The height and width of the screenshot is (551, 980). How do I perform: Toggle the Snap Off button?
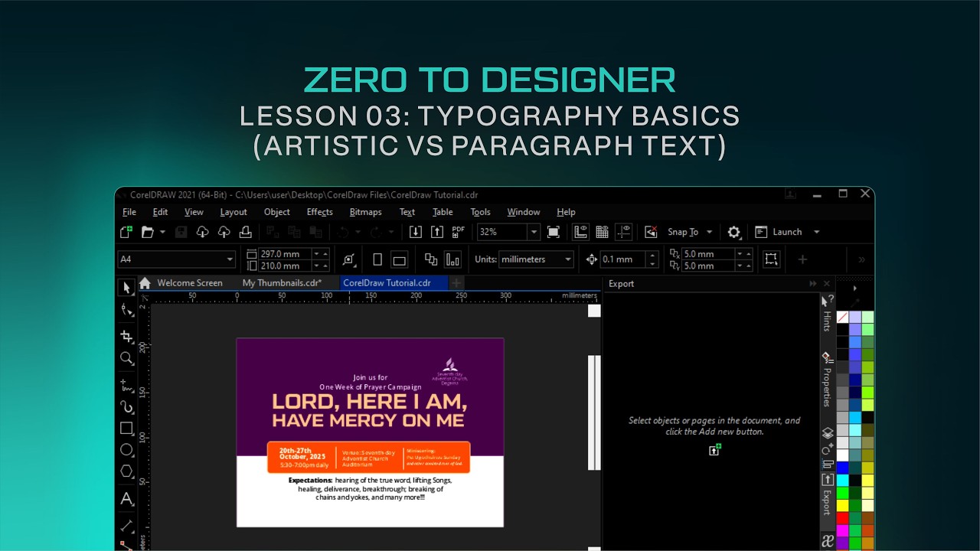651,232
